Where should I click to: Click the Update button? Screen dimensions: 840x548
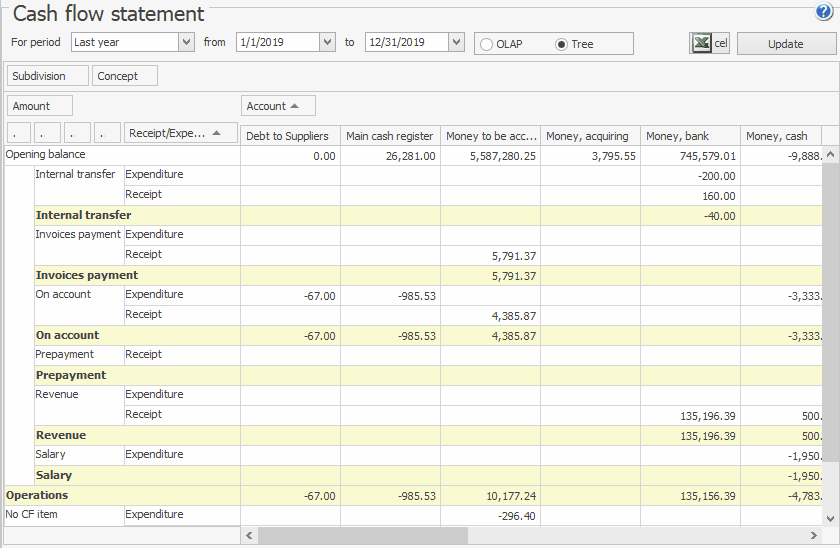pos(785,44)
